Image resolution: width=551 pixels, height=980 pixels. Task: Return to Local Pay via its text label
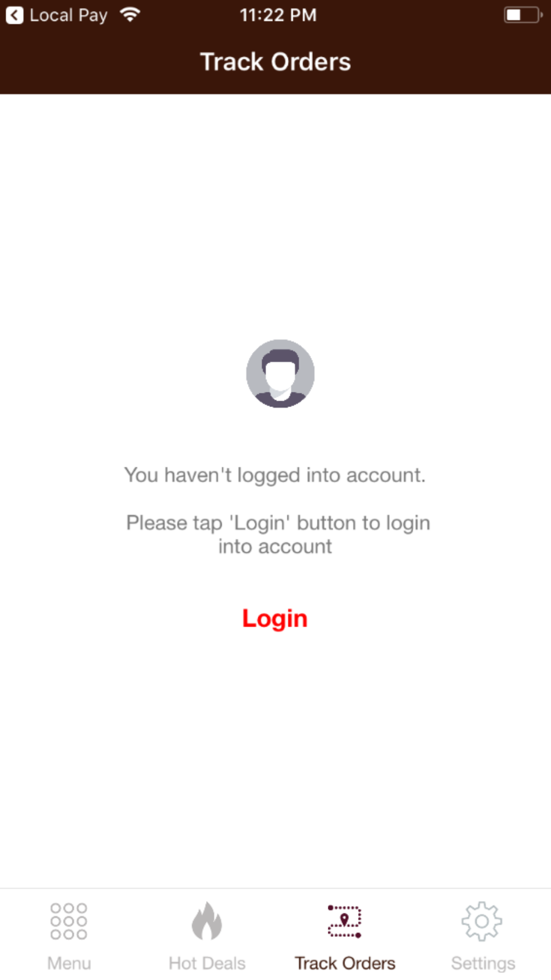tap(68, 15)
